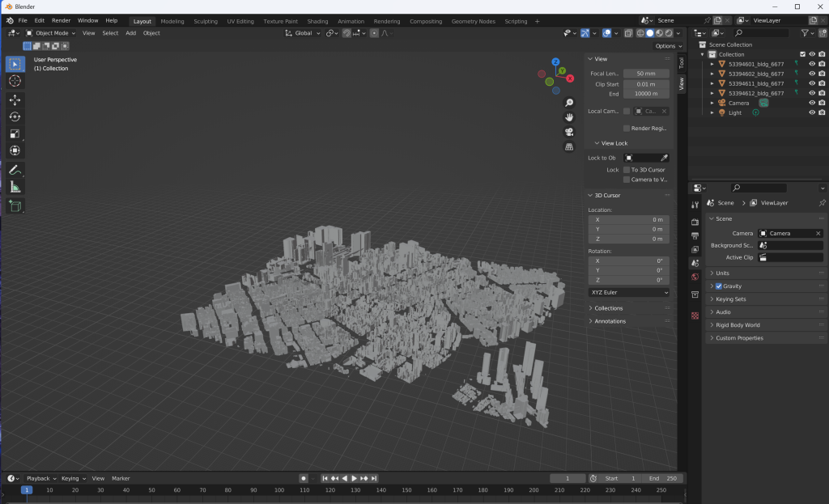Uncheck the Gravity checkbox
Screen dimensions: 829x504
(x=718, y=286)
